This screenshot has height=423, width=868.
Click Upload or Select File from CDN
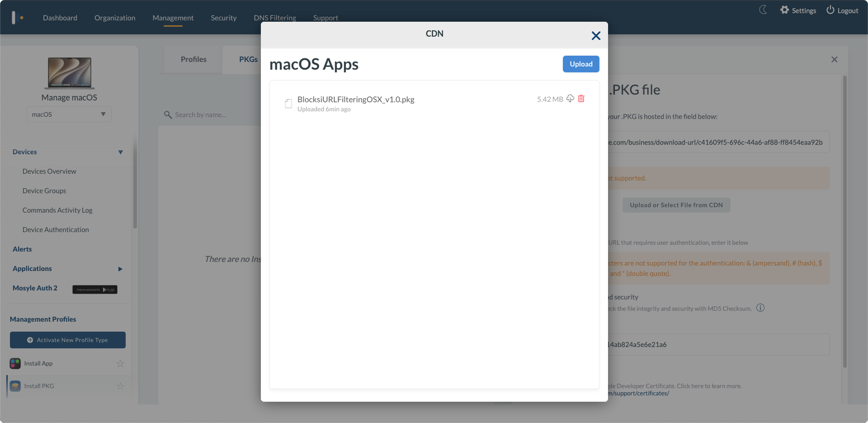click(676, 205)
